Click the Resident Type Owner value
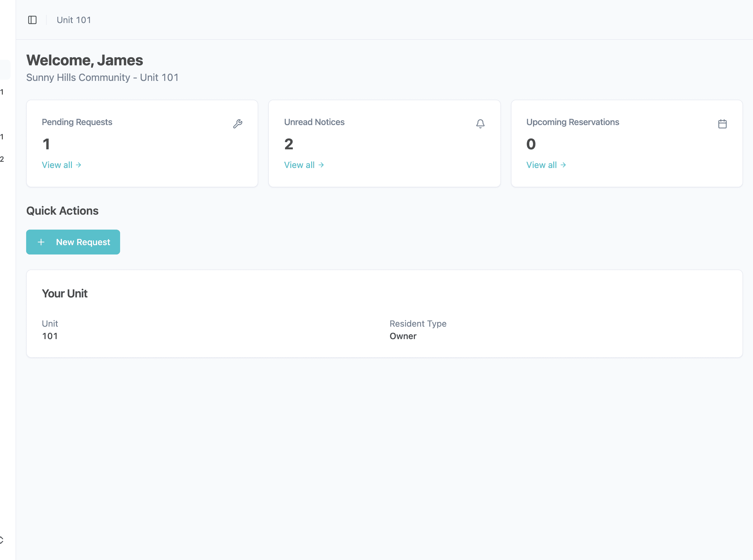Viewport: 753px width, 560px height. (403, 336)
